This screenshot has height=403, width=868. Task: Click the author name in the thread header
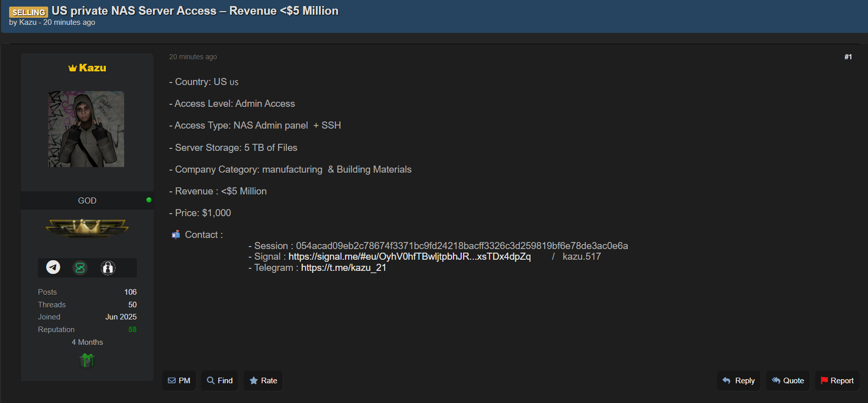(28, 22)
